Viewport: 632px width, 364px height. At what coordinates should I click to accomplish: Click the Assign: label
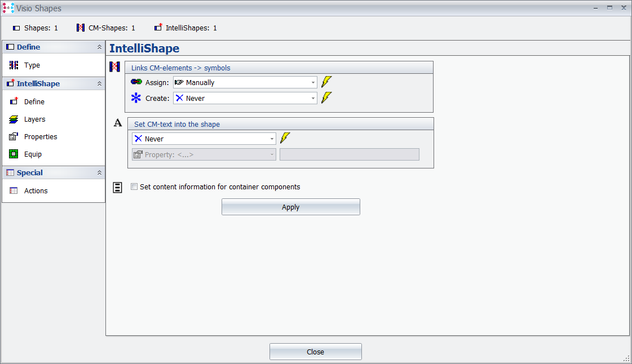pyautogui.click(x=157, y=82)
